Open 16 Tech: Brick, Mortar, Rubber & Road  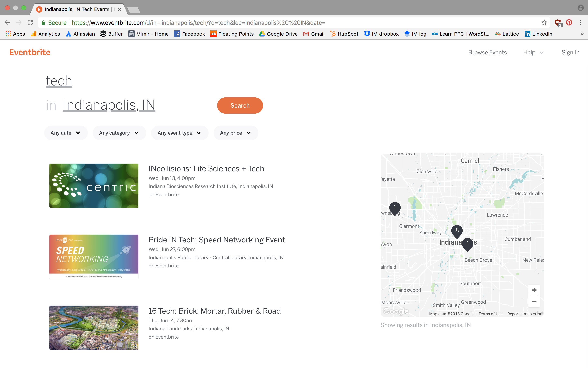(x=215, y=311)
